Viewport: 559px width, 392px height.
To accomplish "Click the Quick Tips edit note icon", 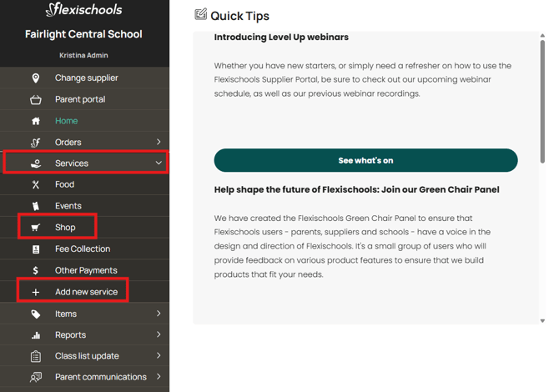I will coord(200,14).
